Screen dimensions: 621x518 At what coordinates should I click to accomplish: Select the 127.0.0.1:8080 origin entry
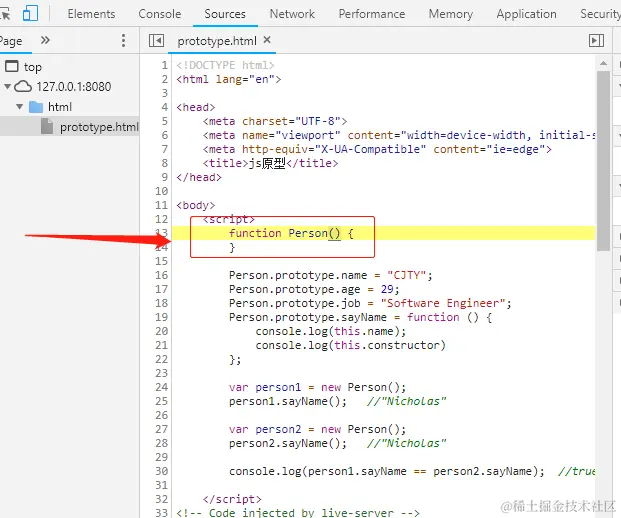click(x=74, y=86)
